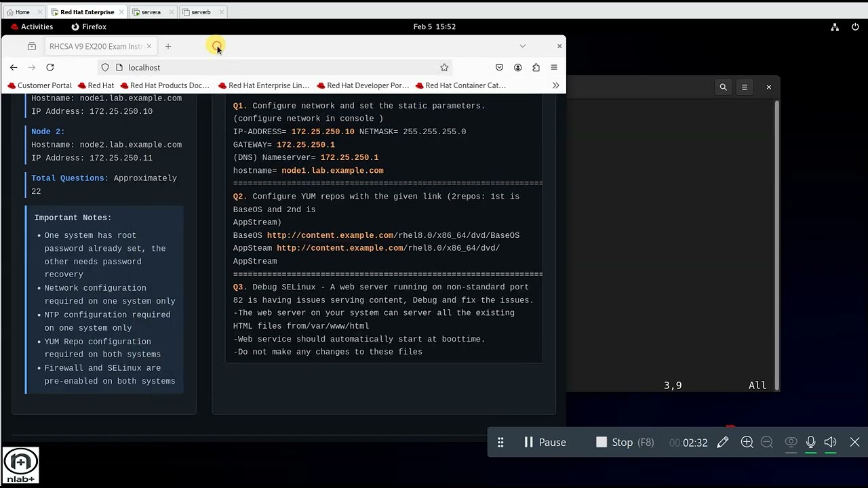Click the page info icon beside localhost
868x488 pixels.
(x=119, y=67)
